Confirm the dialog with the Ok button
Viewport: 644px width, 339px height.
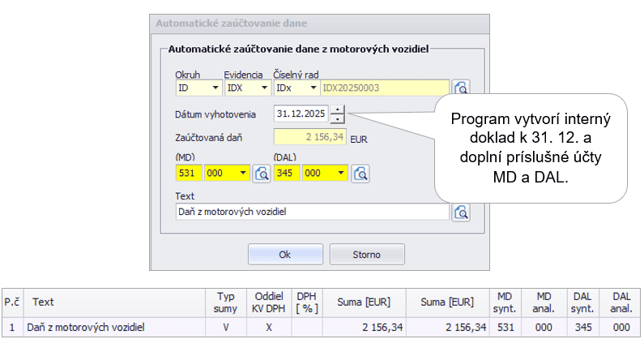284,254
